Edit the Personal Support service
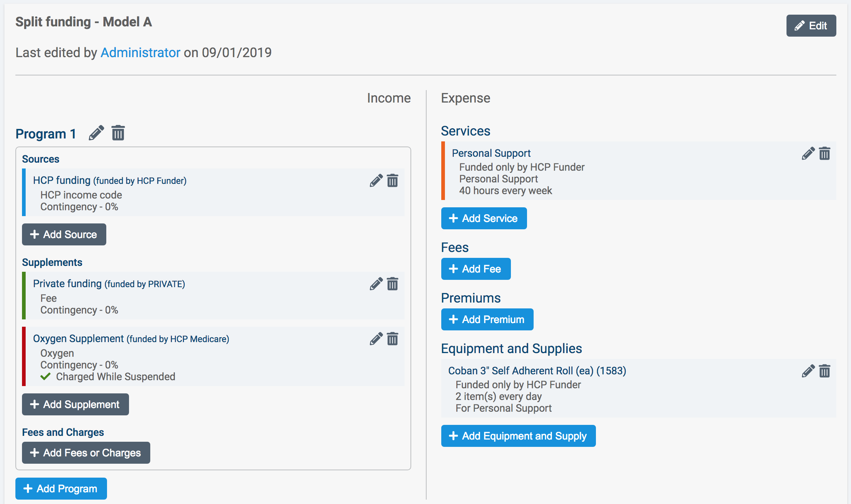Viewport: 851px width, 504px height. [808, 153]
